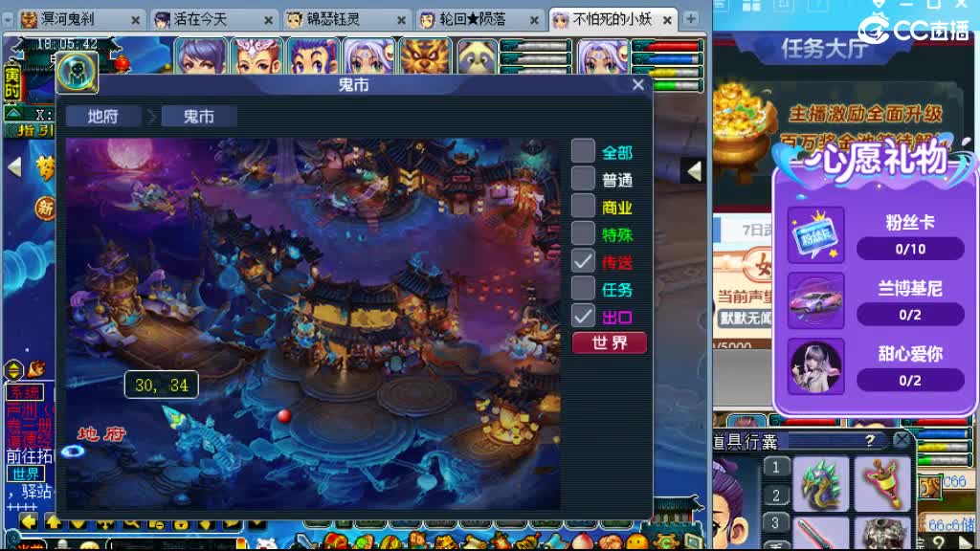This screenshot has width=980, height=551.
Task: Go to 地府 in the map breadcrumb
Action: (103, 116)
